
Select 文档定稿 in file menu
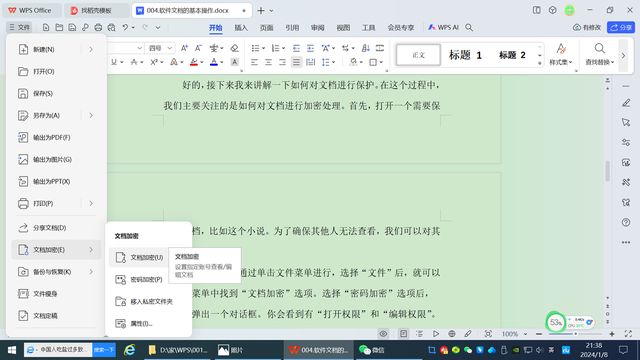tap(56, 316)
